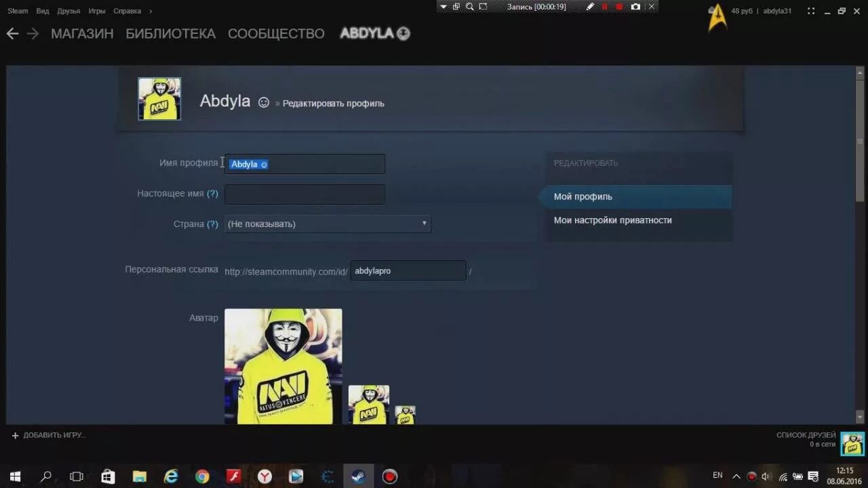The image size is (868, 488).
Task: Open File Explorer taskbar icon
Action: pyautogui.click(x=139, y=476)
